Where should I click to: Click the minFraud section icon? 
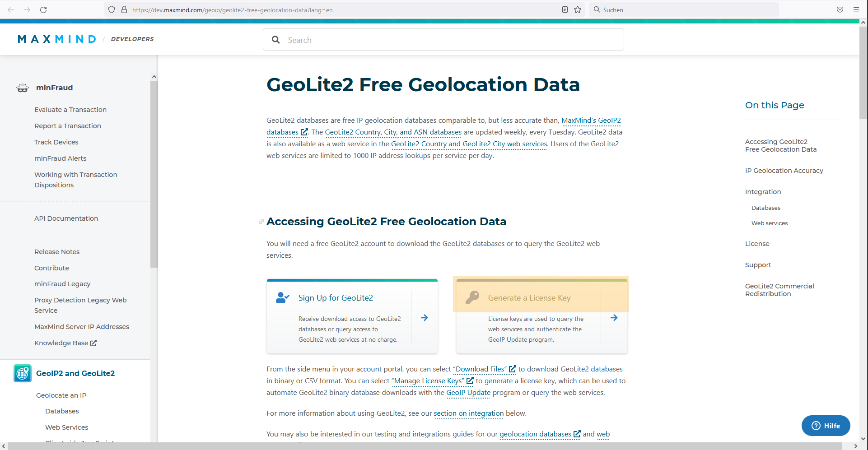pos(23,88)
